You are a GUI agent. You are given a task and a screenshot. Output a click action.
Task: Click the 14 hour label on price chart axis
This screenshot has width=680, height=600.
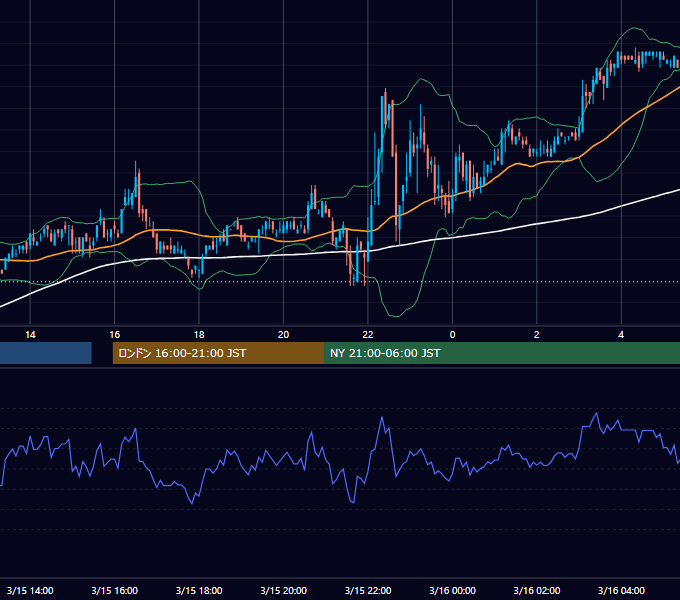click(30, 335)
